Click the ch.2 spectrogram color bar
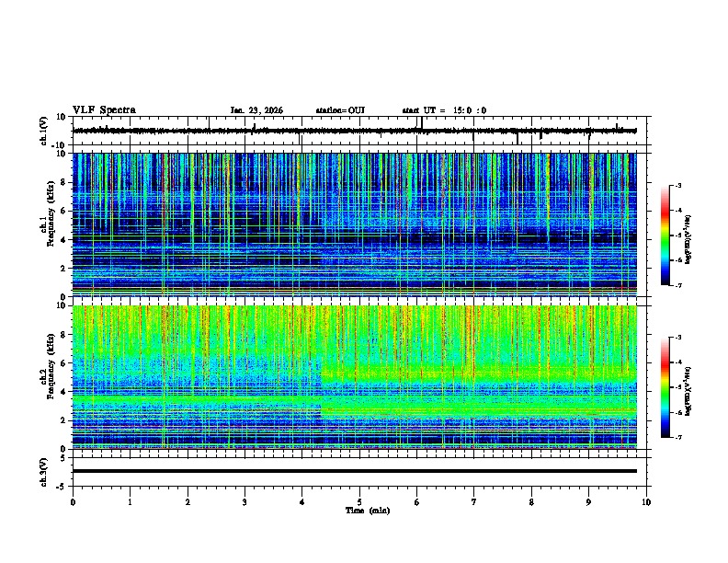Viewport: 728px width, 563px height. point(665,387)
